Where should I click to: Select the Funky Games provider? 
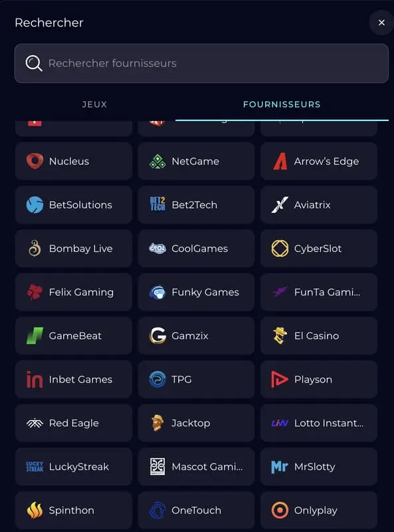pyautogui.click(x=196, y=292)
